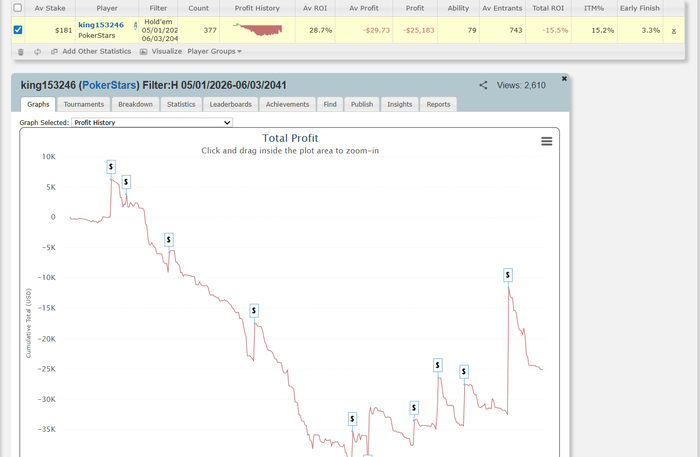Screen dimensions: 700x457
Task: Click the small icon right of king153246
Action: pos(135,26)
